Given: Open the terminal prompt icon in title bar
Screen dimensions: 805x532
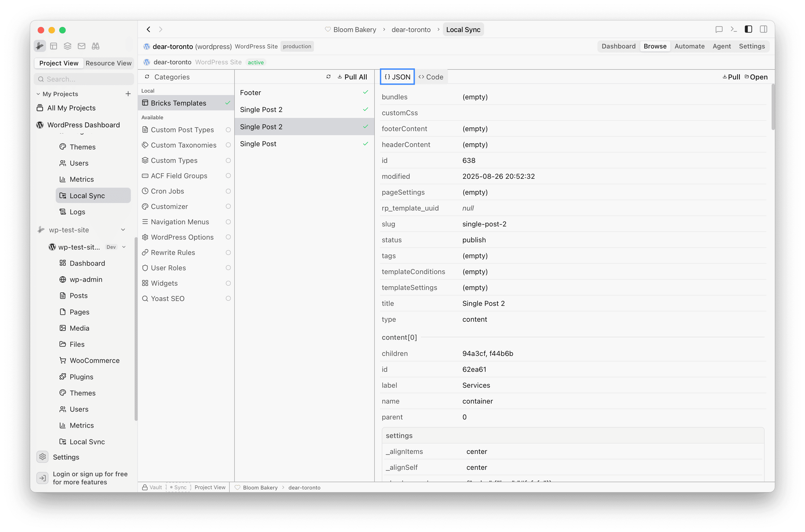Looking at the screenshot, I should pyautogui.click(x=734, y=30).
